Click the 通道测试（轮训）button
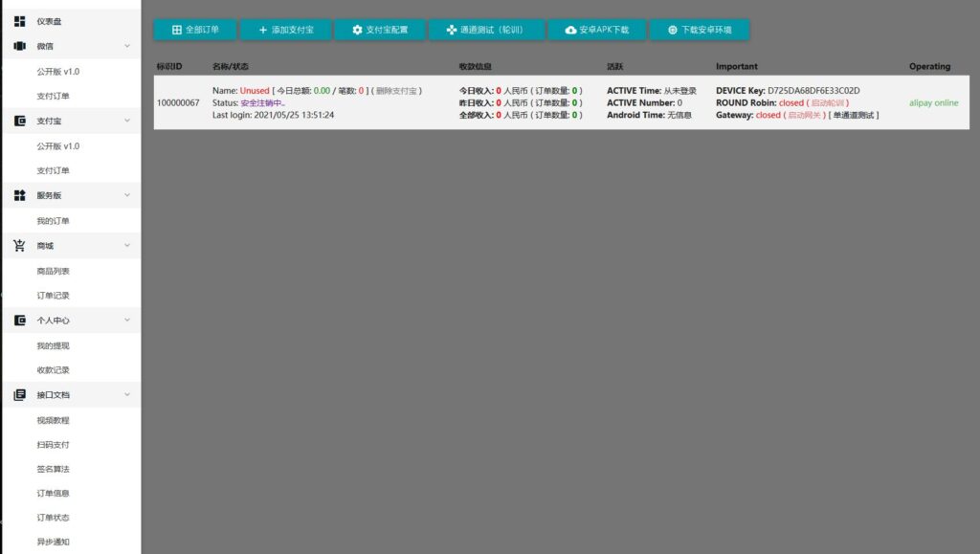This screenshot has height=554, width=980. [x=486, y=30]
